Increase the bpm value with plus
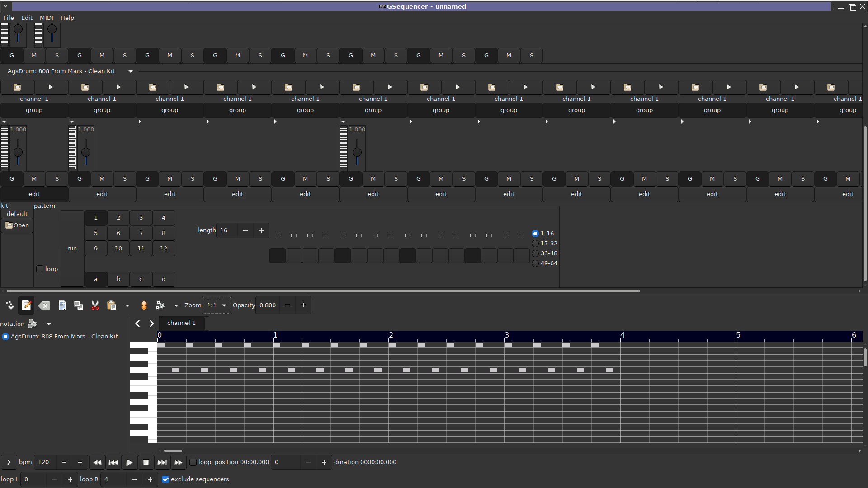Viewport: 868px width, 488px height. tap(80, 462)
